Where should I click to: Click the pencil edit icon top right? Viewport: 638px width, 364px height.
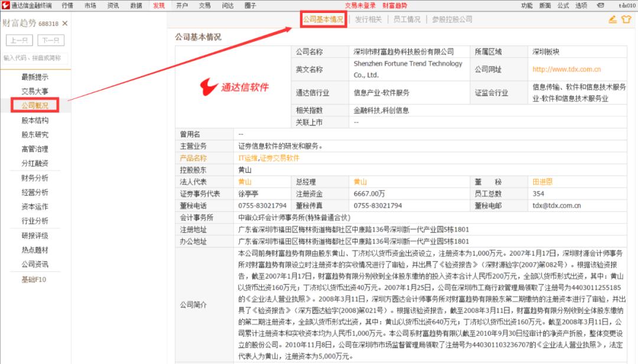coord(613,19)
